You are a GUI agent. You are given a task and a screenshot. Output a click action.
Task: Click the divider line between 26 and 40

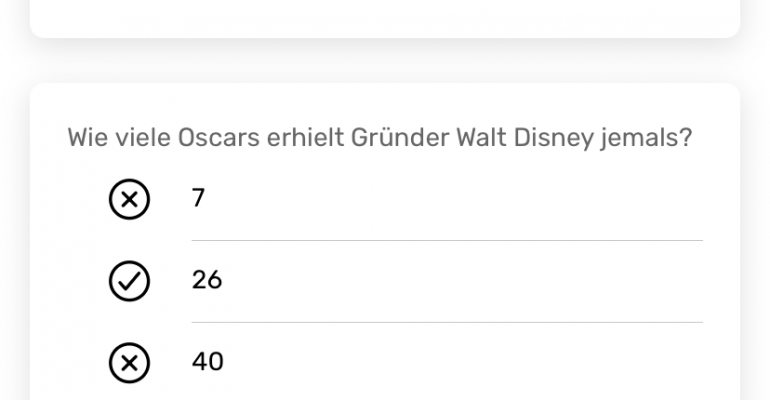[x=447, y=322]
